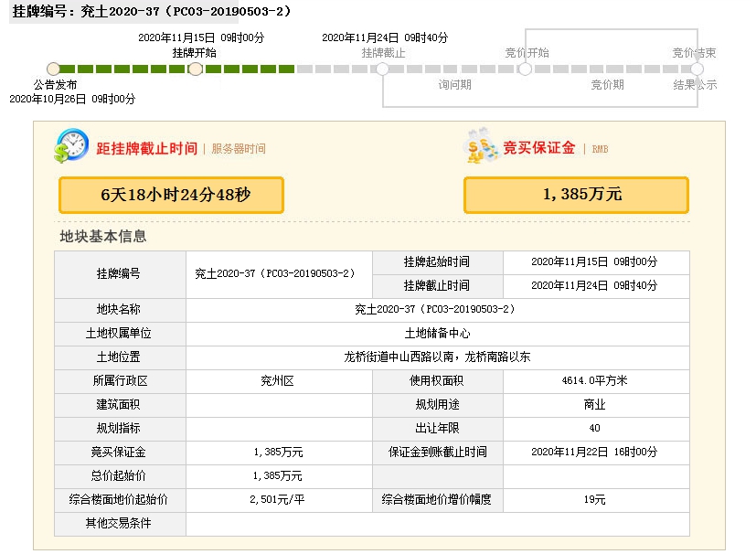Click the empty 其他交易条件 value cell
Image resolution: width=756 pixels, height=554 pixels.
point(437,523)
